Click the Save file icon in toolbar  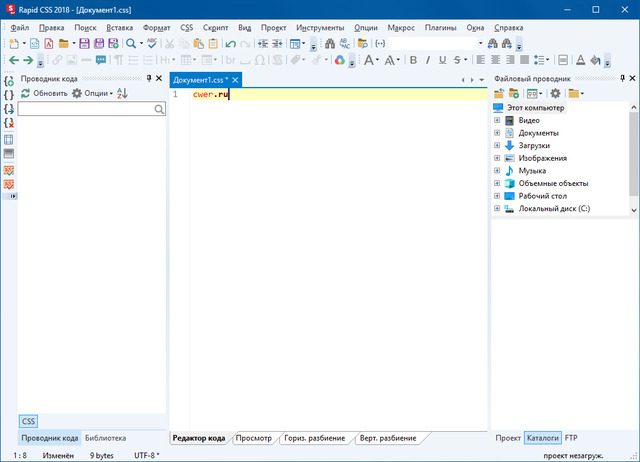pyautogui.click(x=82, y=44)
